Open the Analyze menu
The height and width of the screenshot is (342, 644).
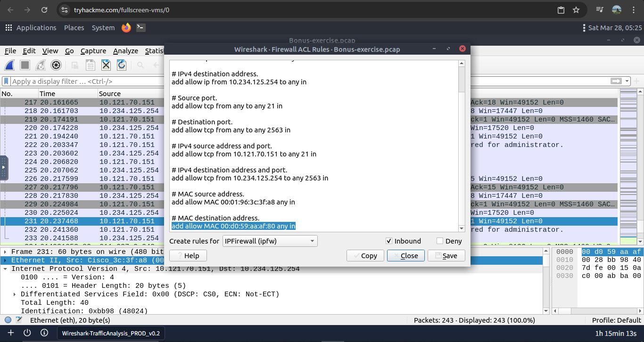point(125,51)
